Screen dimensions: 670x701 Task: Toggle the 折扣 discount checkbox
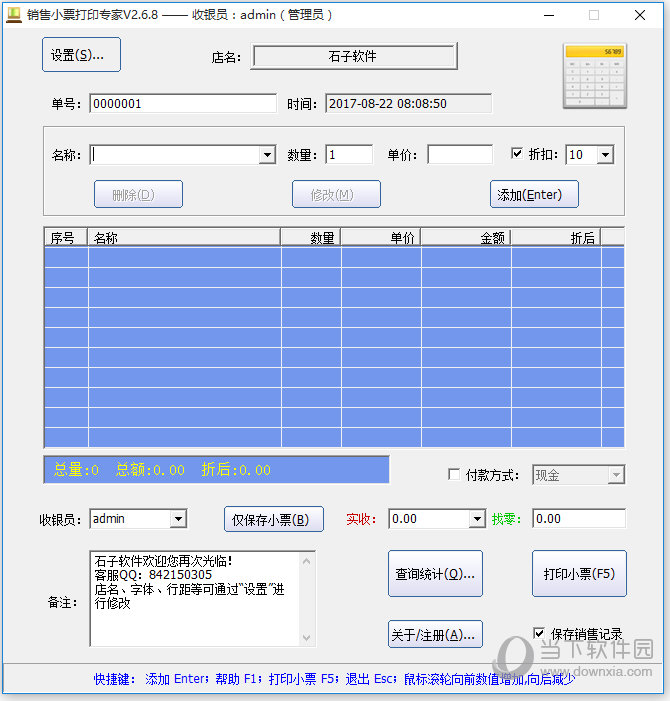tap(517, 154)
